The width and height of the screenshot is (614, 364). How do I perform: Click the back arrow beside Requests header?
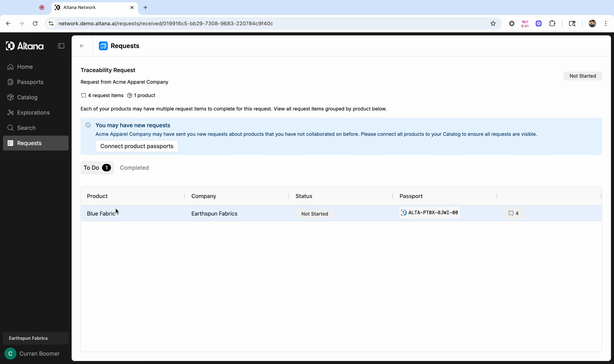coord(82,46)
